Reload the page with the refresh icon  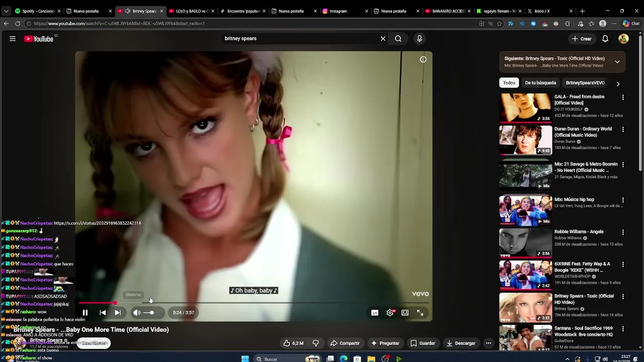point(18,24)
